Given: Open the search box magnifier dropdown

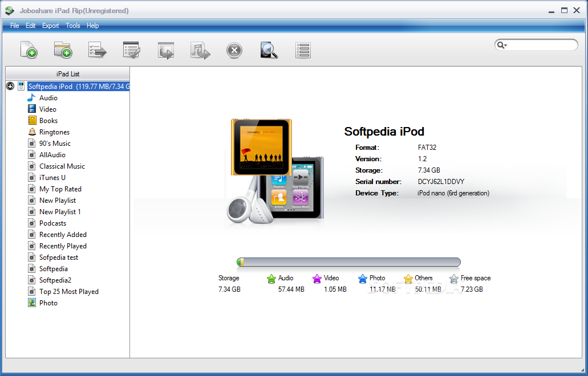Looking at the screenshot, I should pyautogui.click(x=502, y=45).
